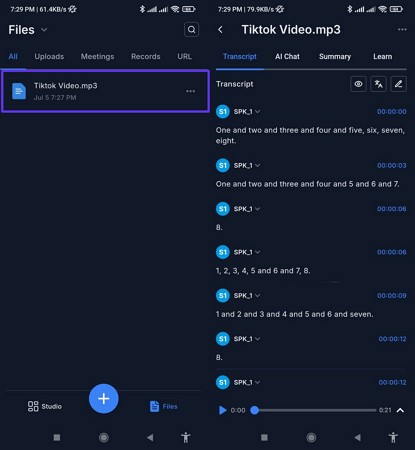Play the audio with the play button
The image size is (415, 450).
[x=222, y=410]
